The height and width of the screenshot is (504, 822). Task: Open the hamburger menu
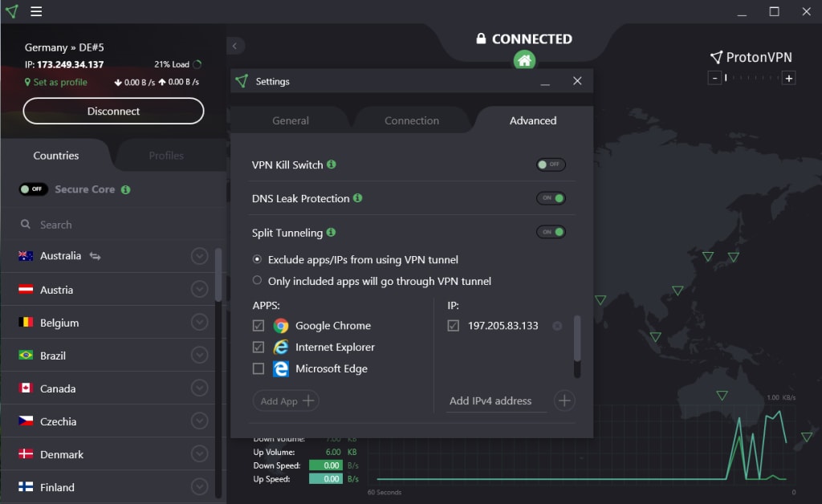tap(36, 11)
